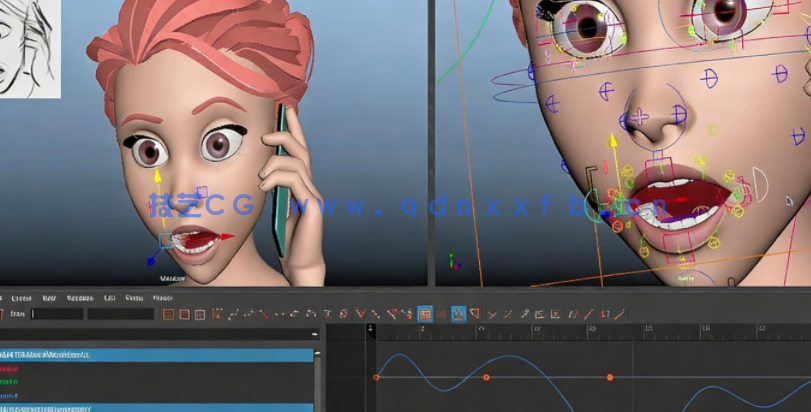Click the axis gizmo in right viewport
811x412 pixels.
[453, 262]
